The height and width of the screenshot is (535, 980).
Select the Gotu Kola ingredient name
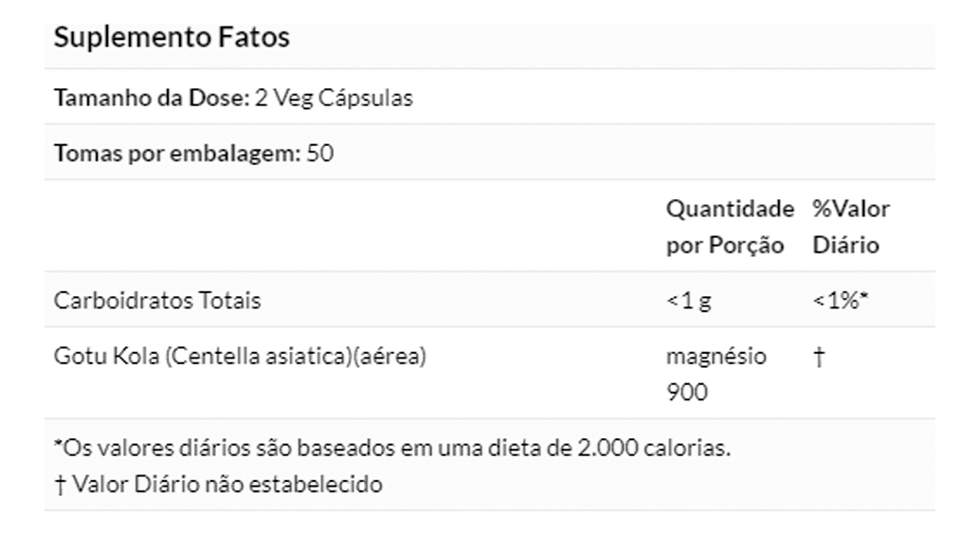[x=107, y=357]
